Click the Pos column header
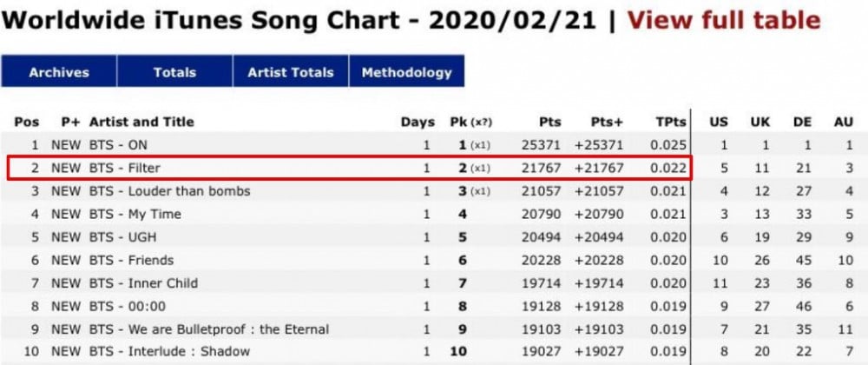 click(27, 122)
